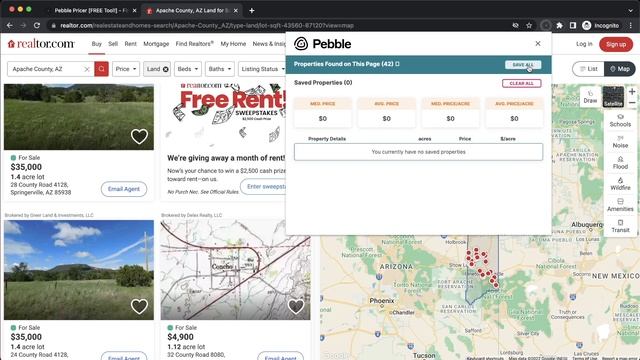Open the Beds filter dropdown
Viewport: 640px width, 360px height.
[x=188, y=69]
